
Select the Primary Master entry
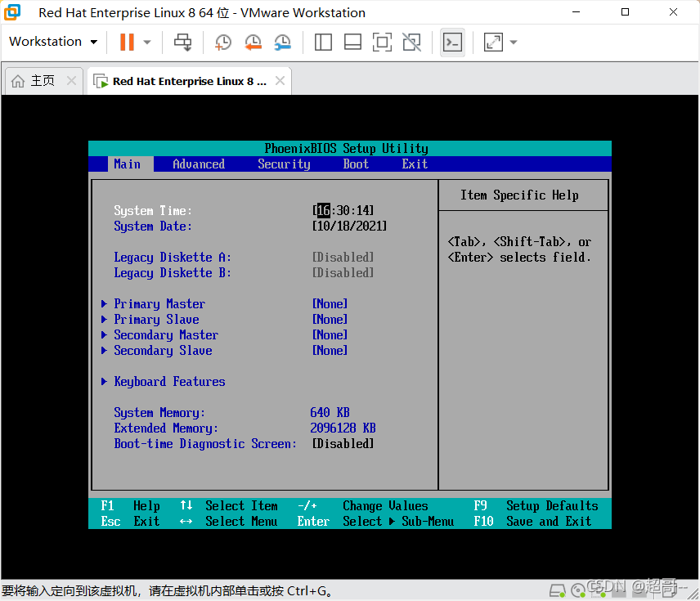159,304
